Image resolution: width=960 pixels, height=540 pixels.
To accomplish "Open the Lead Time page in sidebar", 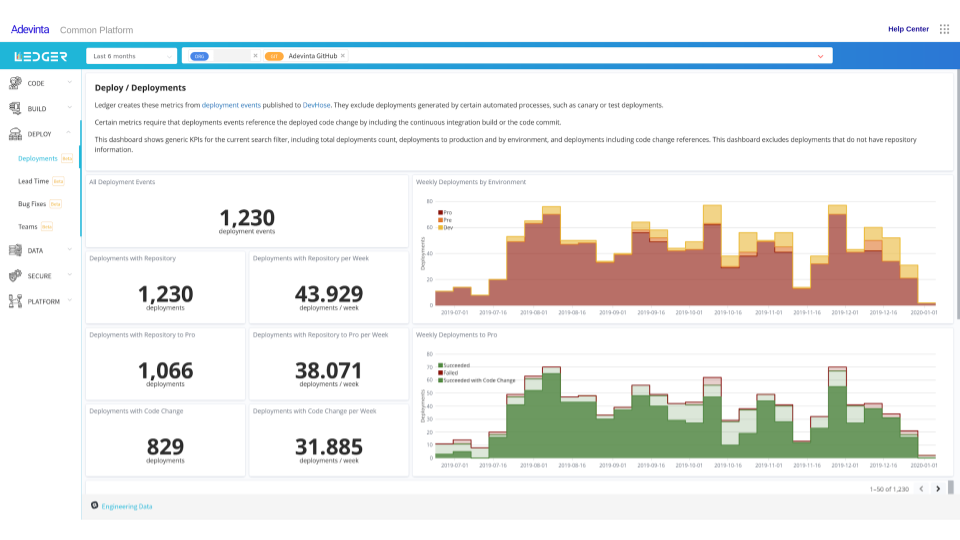I will [33, 181].
